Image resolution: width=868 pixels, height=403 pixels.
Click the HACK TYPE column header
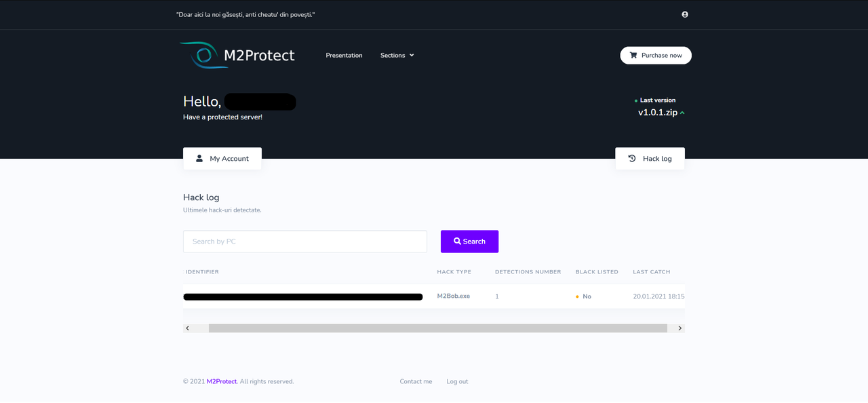454,272
